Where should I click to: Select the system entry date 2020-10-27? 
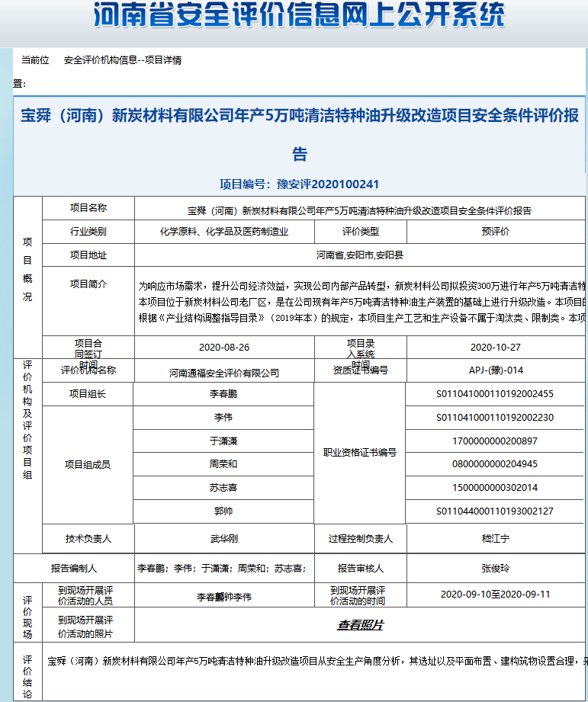(495, 348)
